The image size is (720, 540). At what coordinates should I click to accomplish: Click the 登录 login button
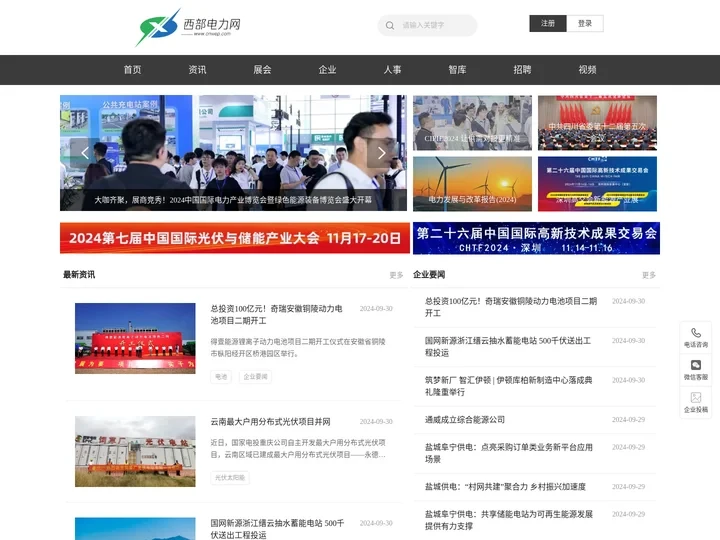585,23
